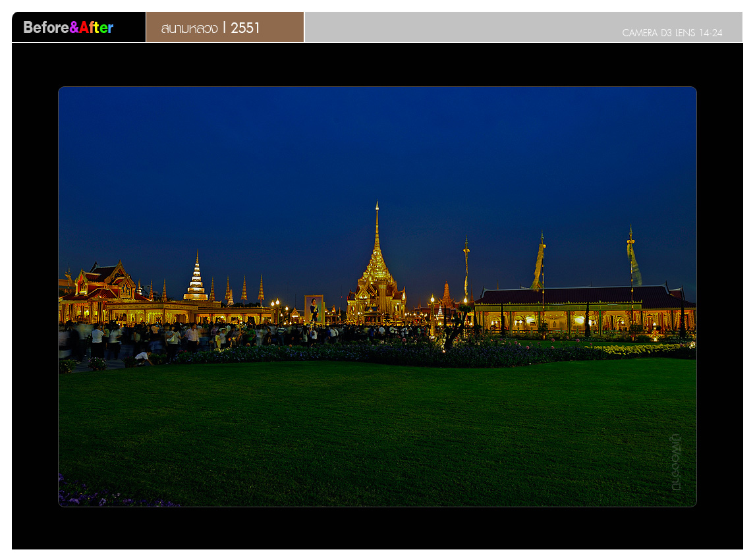
Task: Click the CAMERA D3 LENS 14-24 caption
Action: pos(671,33)
